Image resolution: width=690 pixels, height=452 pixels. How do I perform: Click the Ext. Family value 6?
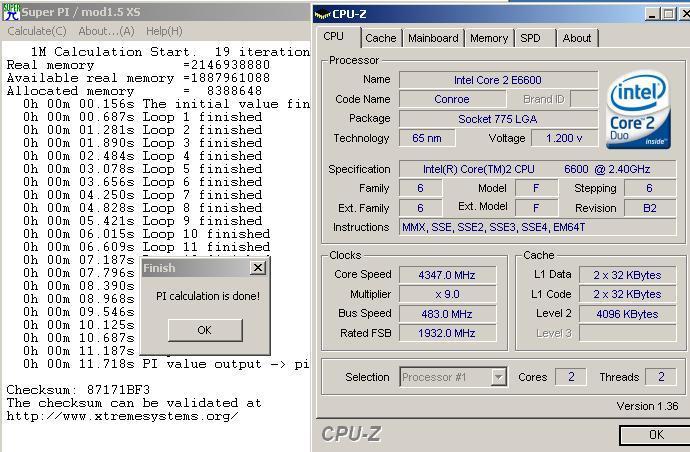click(x=420, y=208)
